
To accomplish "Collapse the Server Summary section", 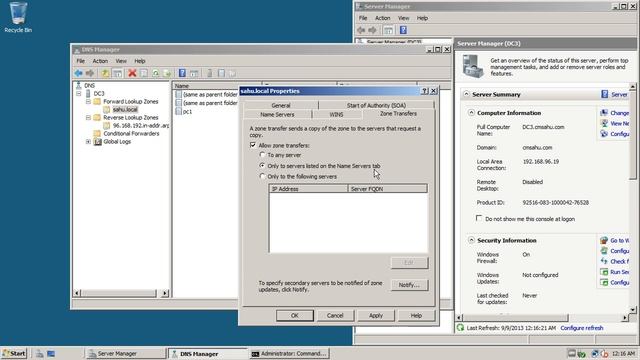I will click(466, 94).
